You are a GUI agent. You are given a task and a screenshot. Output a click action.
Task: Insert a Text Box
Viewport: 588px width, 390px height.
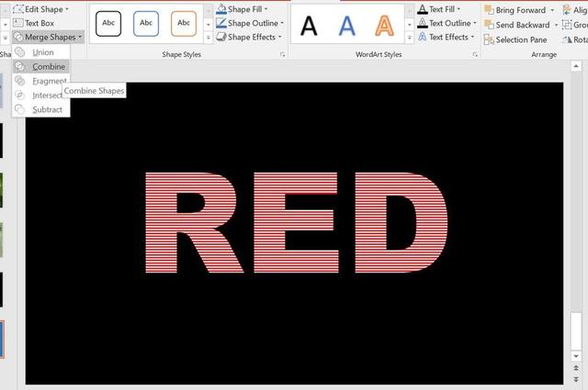pyautogui.click(x=39, y=23)
